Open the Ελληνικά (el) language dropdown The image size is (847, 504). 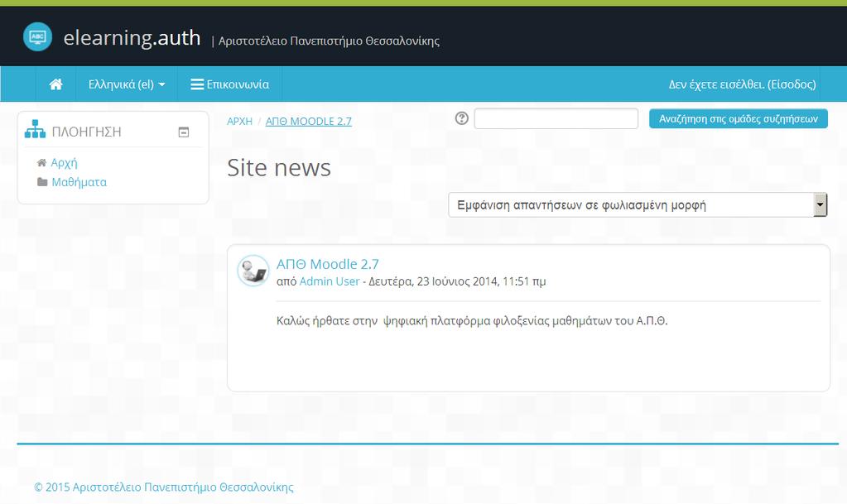point(127,84)
